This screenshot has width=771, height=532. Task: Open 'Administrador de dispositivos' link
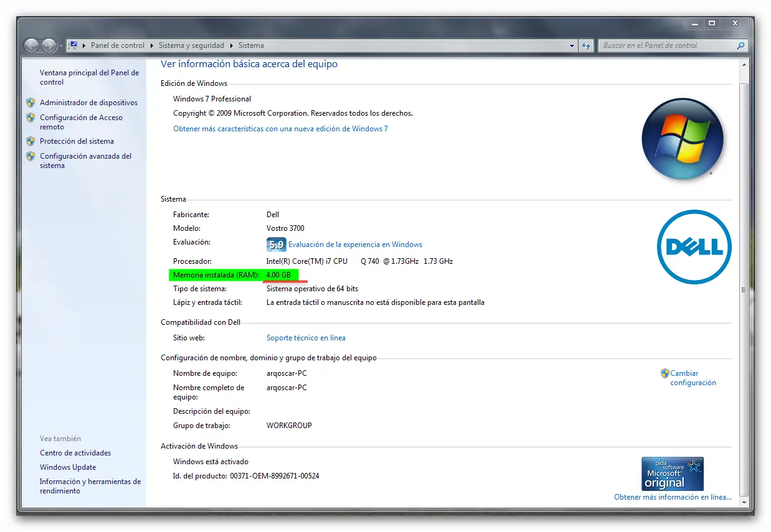click(x=88, y=103)
